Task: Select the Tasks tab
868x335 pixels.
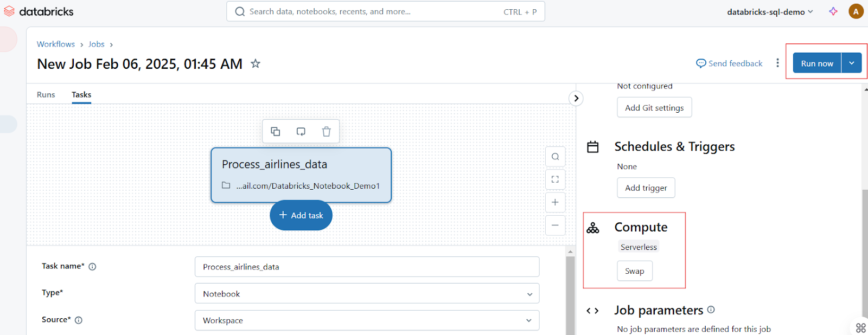Action: click(x=81, y=94)
